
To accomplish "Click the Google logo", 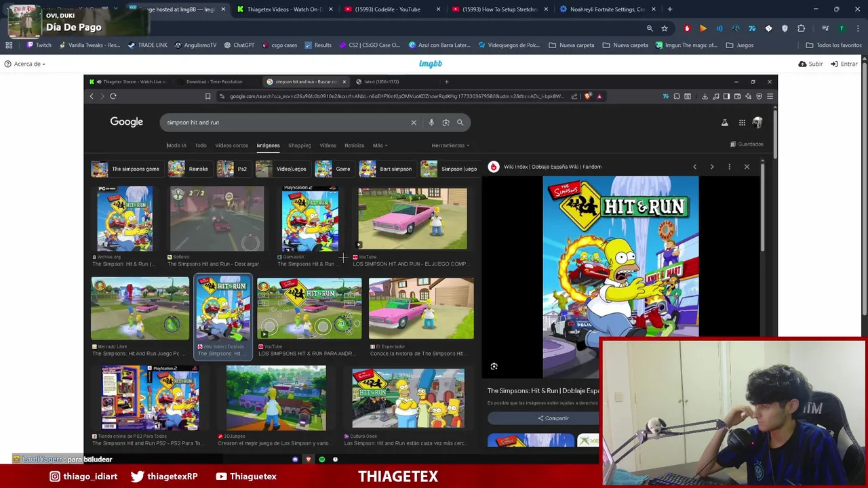I will (x=127, y=122).
